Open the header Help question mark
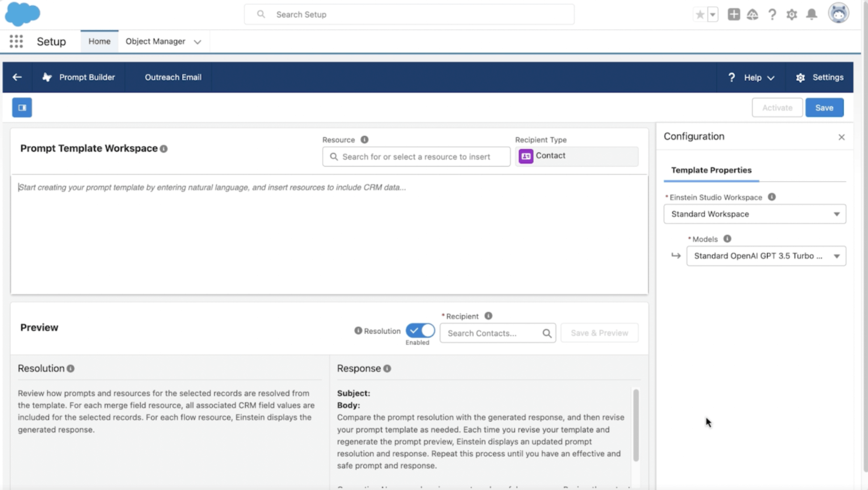 772,15
